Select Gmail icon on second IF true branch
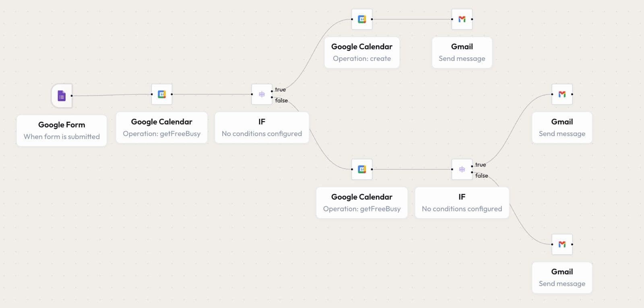Image resolution: width=644 pixels, height=308 pixels. (x=562, y=94)
